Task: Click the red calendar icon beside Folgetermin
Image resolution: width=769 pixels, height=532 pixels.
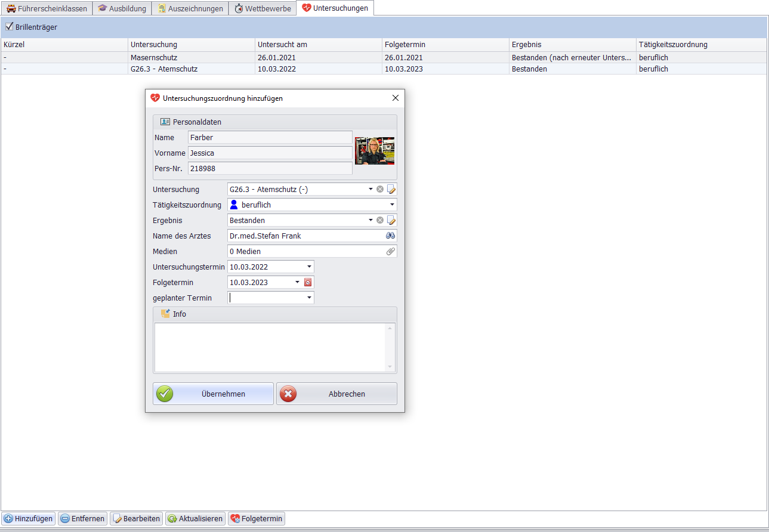Action: click(308, 282)
